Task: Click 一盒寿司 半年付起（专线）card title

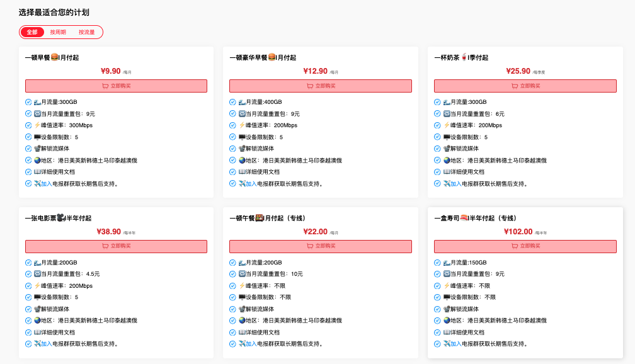Action: pyautogui.click(x=475, y=219)
